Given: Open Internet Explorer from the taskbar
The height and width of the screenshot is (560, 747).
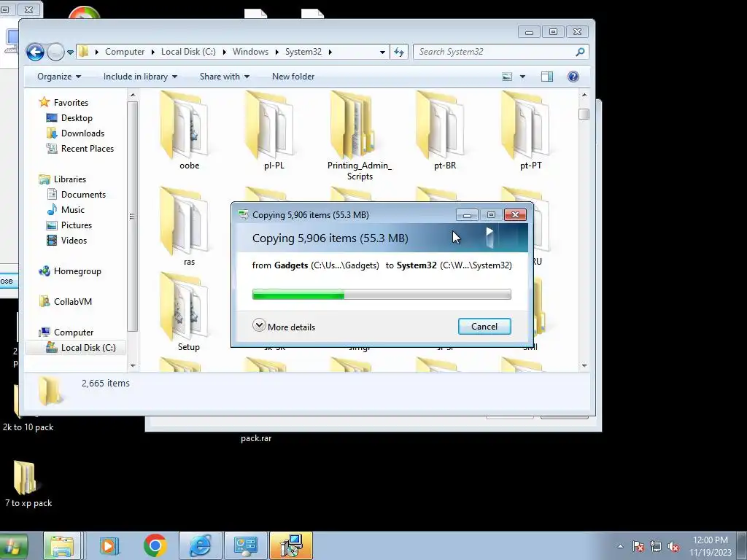Looking at the screenshot, I should click(x=200, y=545).
